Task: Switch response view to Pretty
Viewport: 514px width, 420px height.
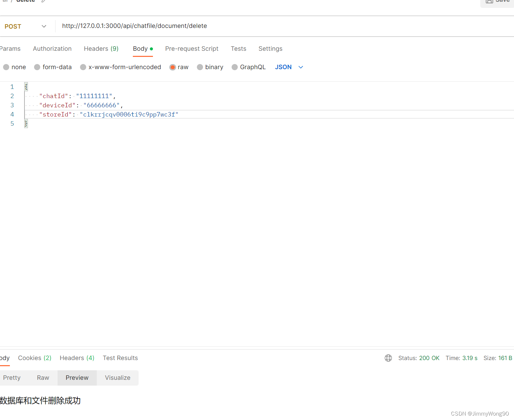Action: tap(12, 378)
